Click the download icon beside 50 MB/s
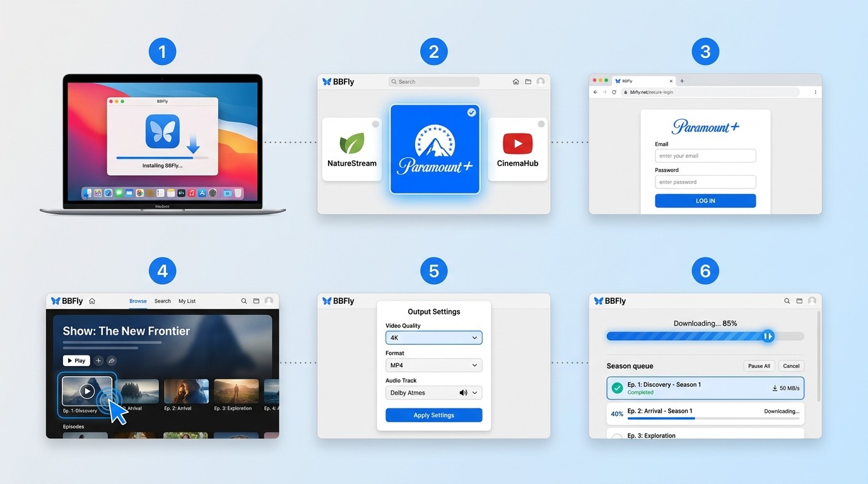Image resolution: width=868 pixels, height=484 pixels. (x=775, y=388)
